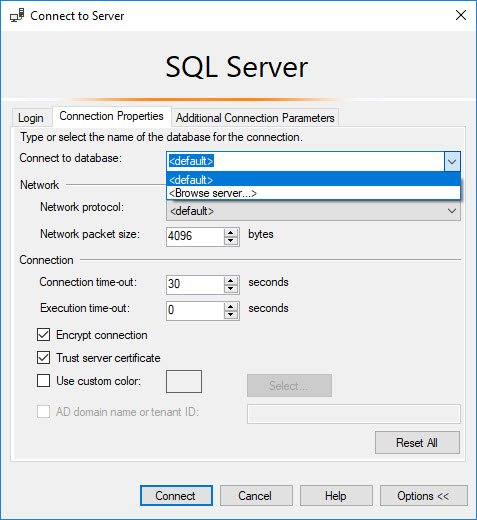Switch to the Login tab
The image size is (477, 520).
31,118
